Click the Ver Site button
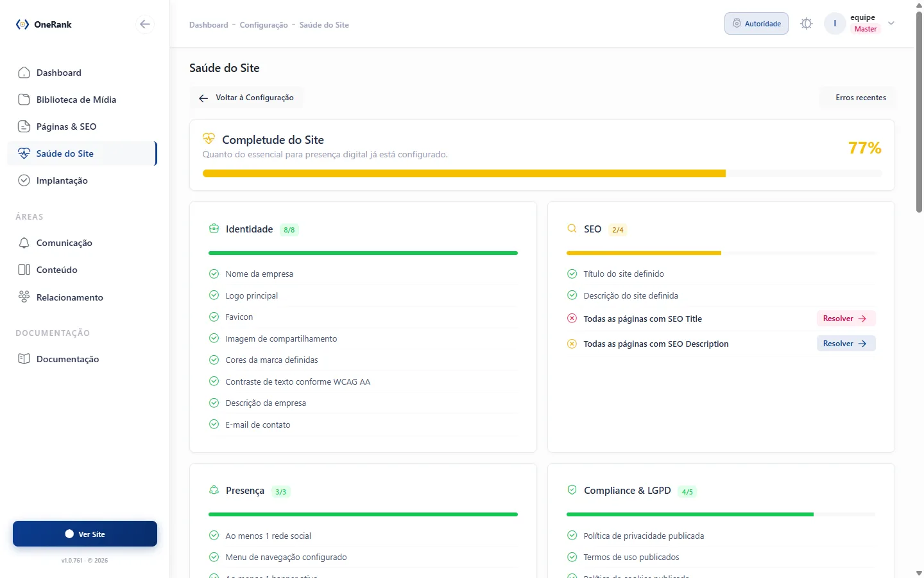 click(x=85, y=534)
